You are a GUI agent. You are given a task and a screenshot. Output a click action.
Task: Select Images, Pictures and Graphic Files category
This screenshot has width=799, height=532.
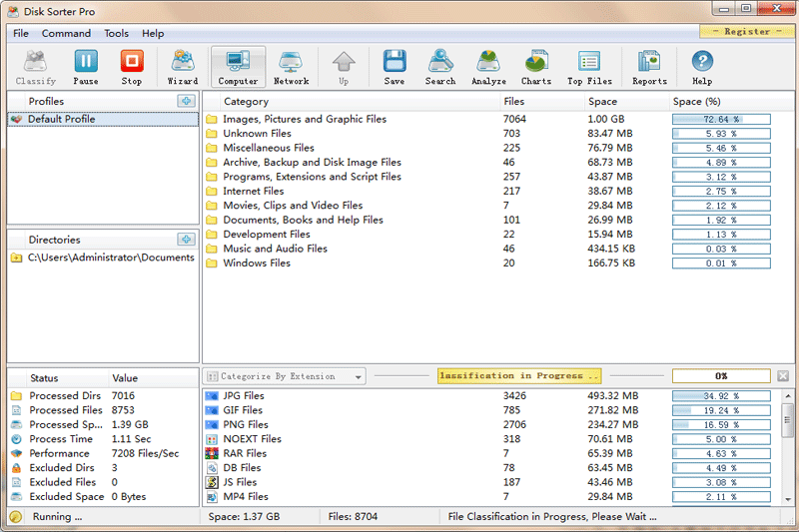click(x=305, y=120)
